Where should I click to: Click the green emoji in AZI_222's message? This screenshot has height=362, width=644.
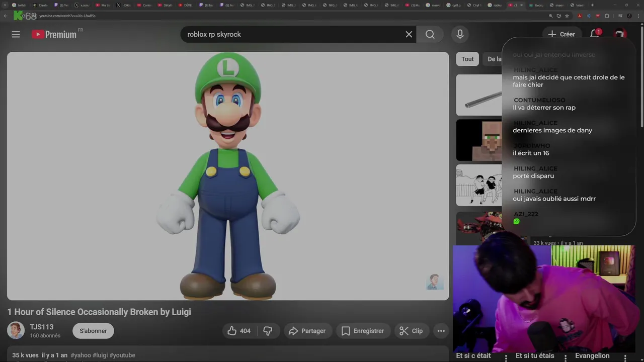[516, 221]
